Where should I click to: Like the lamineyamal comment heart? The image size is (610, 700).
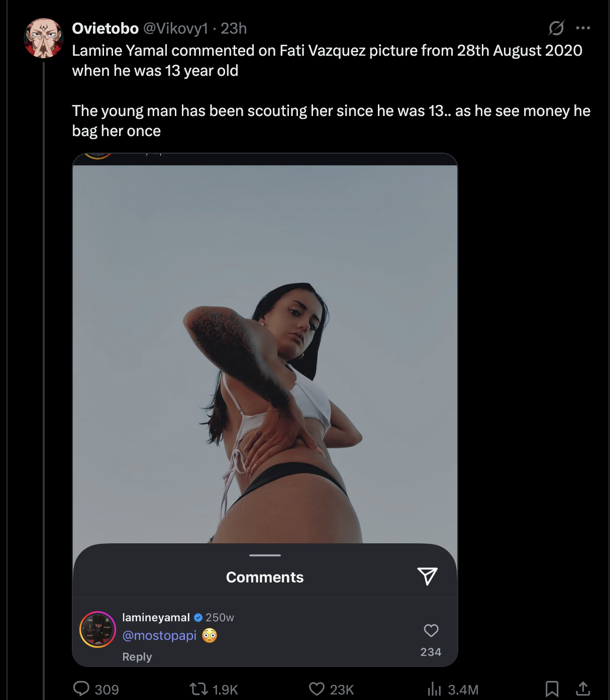(431, 630)
